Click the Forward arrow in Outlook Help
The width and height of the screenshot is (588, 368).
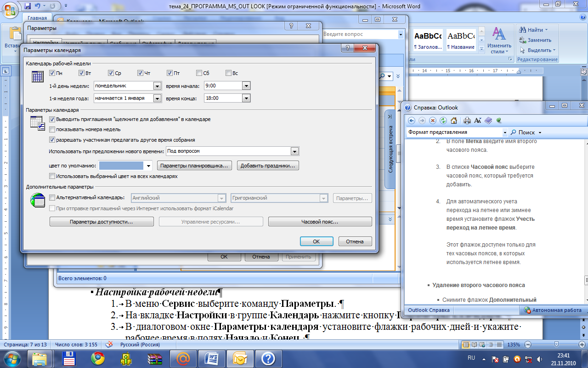point(422,121)
